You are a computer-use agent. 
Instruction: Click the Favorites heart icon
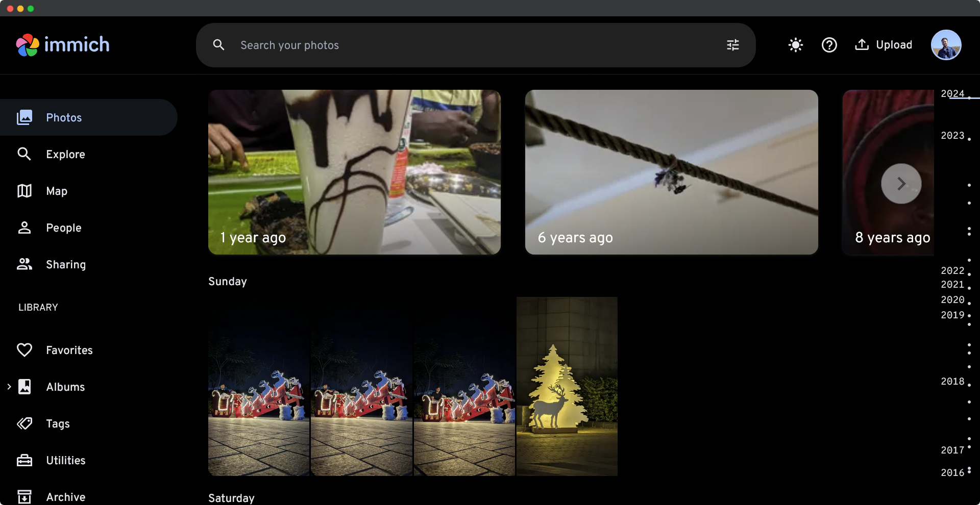[24, 350]
